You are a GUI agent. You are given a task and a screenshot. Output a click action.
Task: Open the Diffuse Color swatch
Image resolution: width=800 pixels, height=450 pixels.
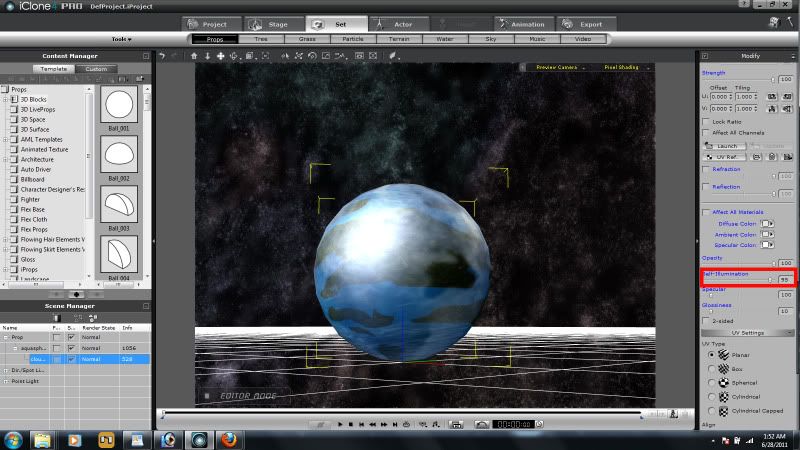(x=765, y=223)
